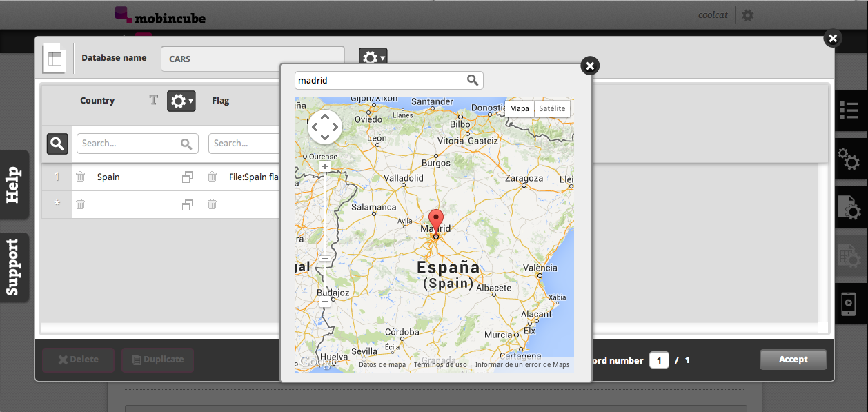Viewport: 868px width, 412px height.
Task: Click the document gear icon in right sidebar
Action: pyautogui.click(x=849, y=207)
